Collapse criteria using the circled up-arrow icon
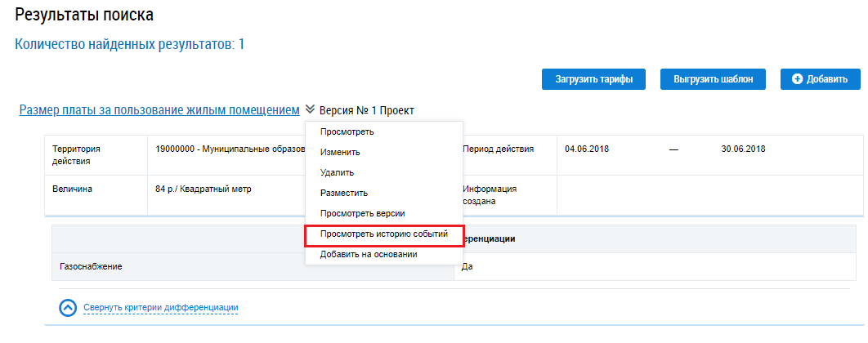 [x=69, y=308]
